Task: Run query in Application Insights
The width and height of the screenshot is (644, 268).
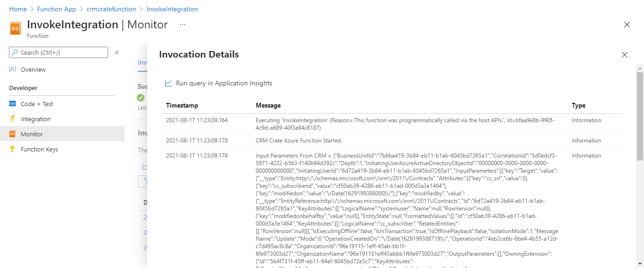Action: [224, 83]
